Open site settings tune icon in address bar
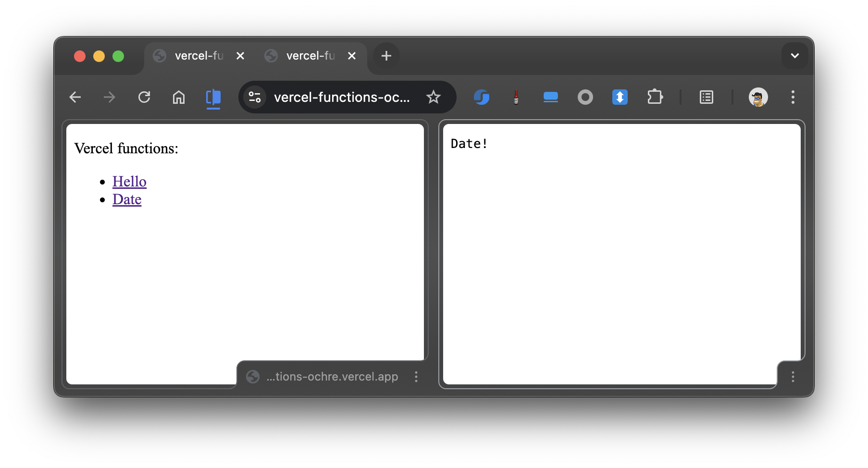Screen dimensions: 868x468 click(255, 97)
